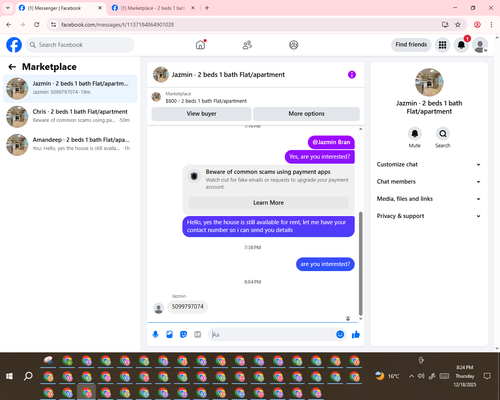Image resolution: width=500 pixels, height=400 pixels.
Task: Click the site information icon in address bar
Action: [x=54, y=24]
